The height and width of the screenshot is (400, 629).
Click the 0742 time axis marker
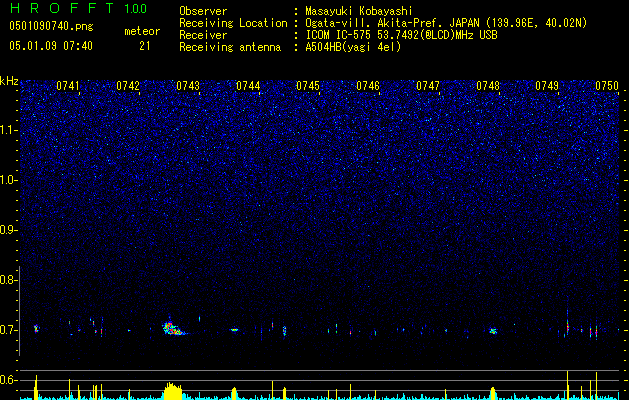click(128, 85)
